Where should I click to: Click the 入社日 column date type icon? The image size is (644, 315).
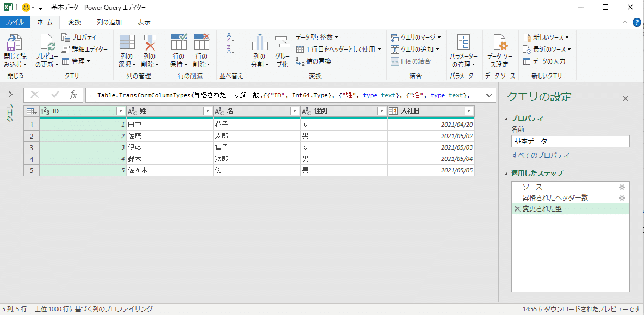(393, 111)
